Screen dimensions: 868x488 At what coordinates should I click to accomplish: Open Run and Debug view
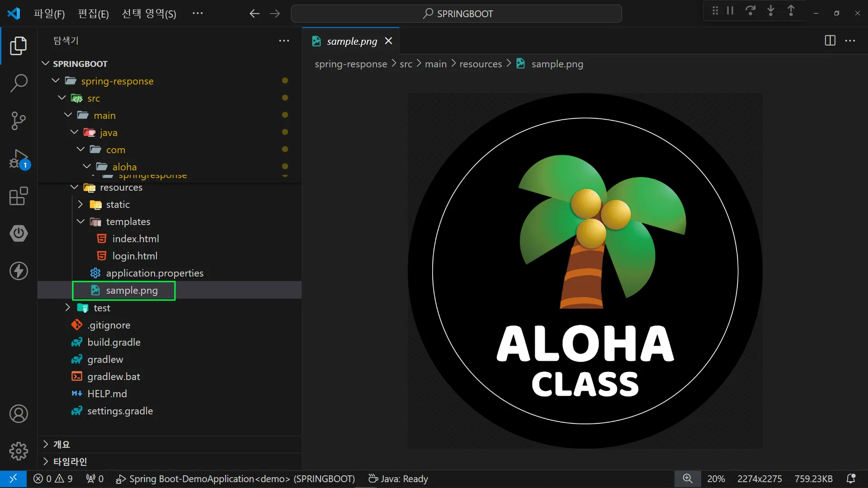tap(19, 159)
